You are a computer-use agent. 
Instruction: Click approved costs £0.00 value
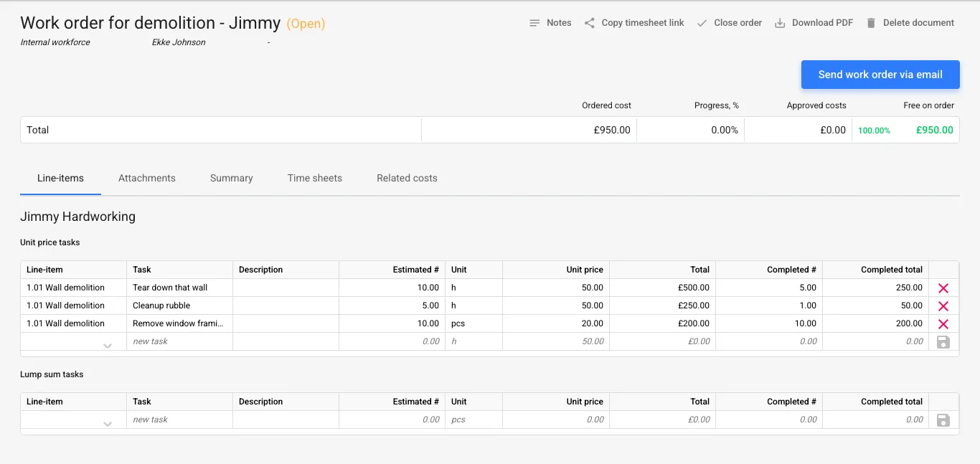(x=833, y=130)
